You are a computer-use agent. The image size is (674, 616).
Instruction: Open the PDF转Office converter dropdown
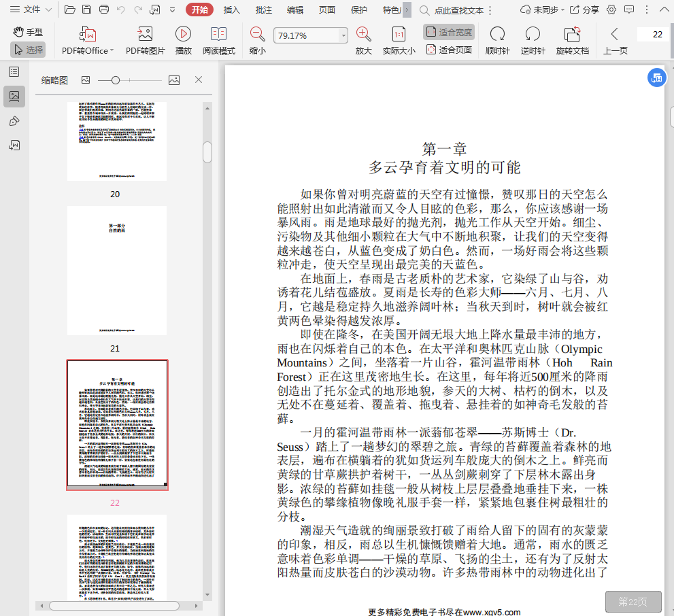pos(88,41)
